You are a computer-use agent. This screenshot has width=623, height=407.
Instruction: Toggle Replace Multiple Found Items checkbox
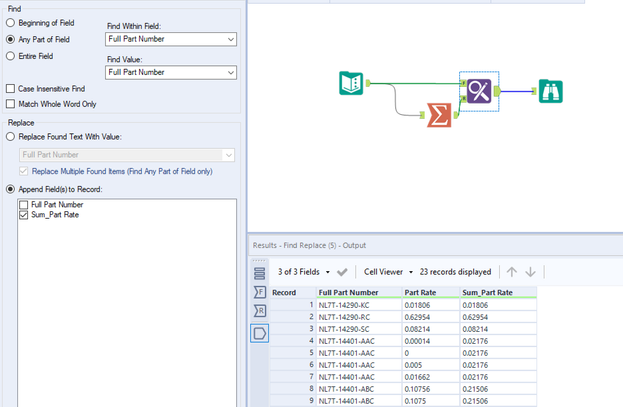click(x=24, y=171)
